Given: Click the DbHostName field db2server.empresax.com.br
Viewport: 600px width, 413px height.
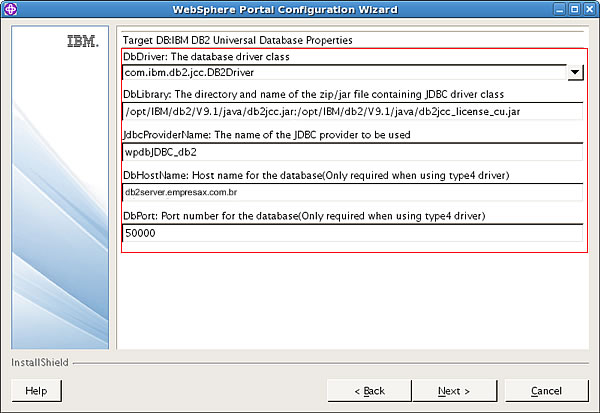Looking at the screenshot, I should click(353, 192).
